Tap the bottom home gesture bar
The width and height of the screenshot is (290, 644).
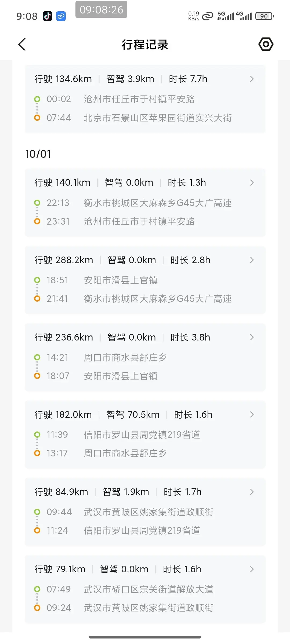pyautogui.click(x=145, y=637)
